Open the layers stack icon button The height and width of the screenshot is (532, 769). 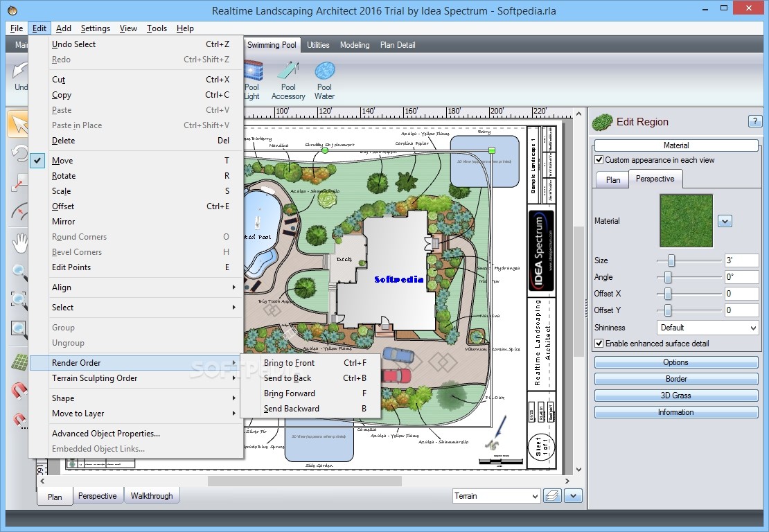pyautogui.click(x=552, y=496)
